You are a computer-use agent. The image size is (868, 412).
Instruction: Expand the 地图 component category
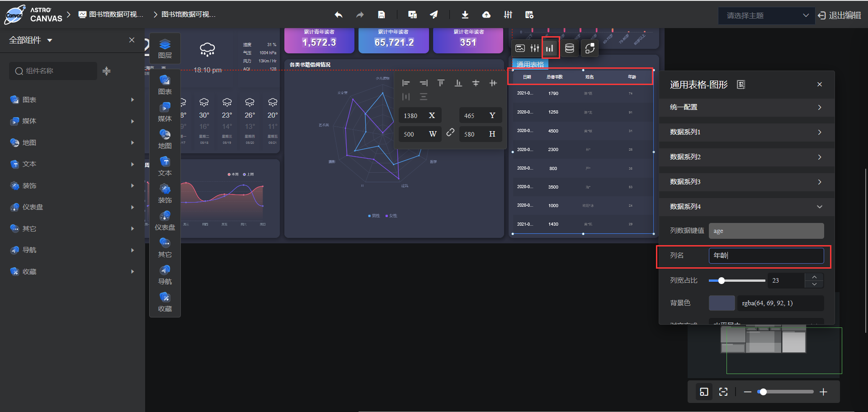point(72,142)
